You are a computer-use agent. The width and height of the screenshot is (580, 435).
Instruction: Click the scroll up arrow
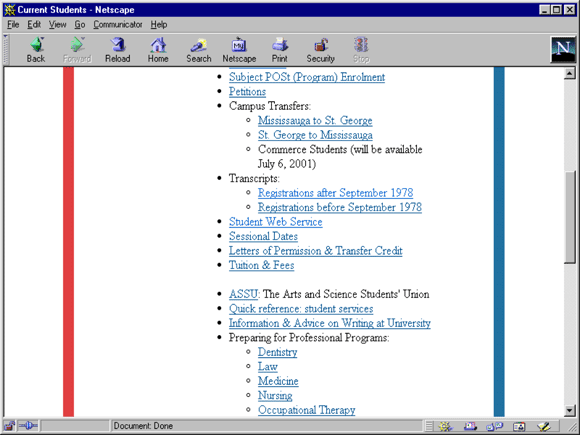(570, 73)
